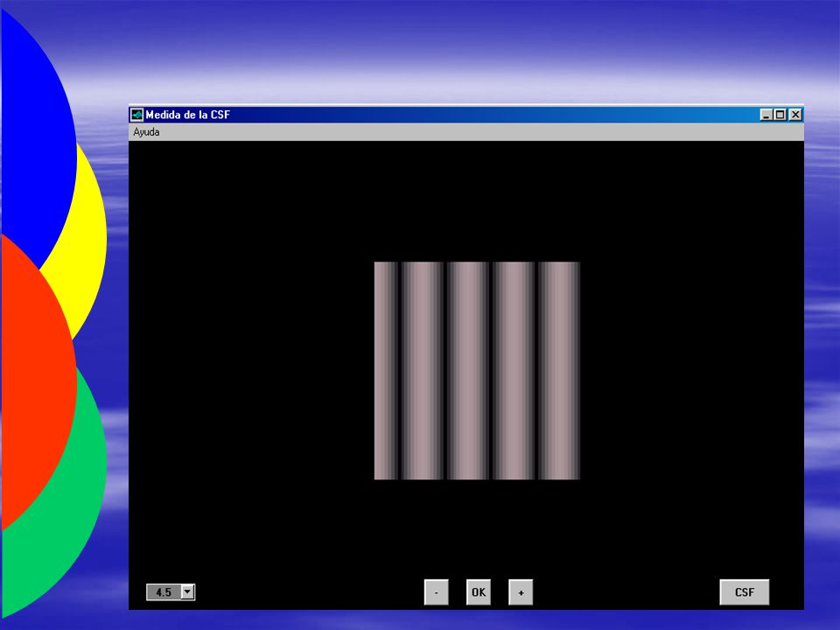This screenshot has width=840, height=630.
Task: Open the CSF results button
Action: 744,592
